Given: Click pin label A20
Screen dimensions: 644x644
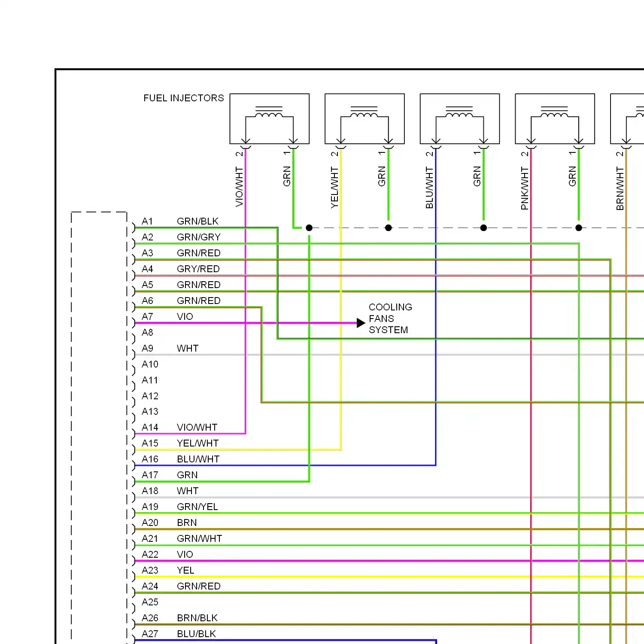Looking at the screenshot, I should click(150, 523).
